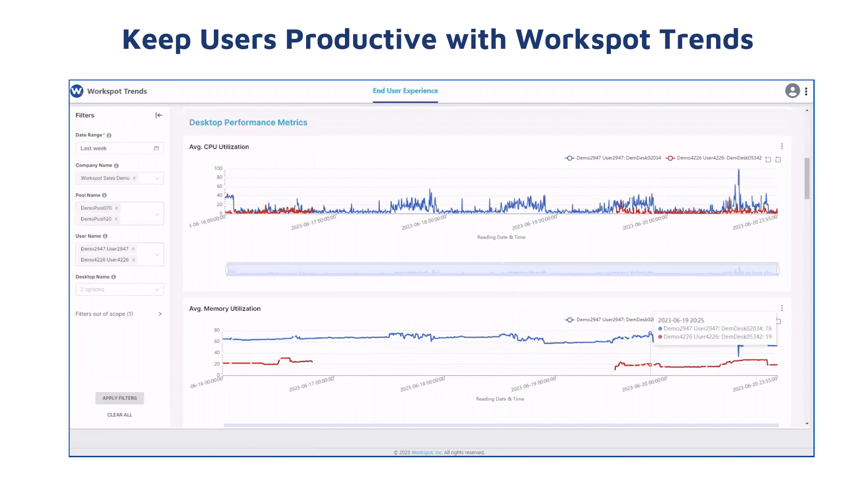Remove Demo2947 User2947 filter tag

coord(132,249)
